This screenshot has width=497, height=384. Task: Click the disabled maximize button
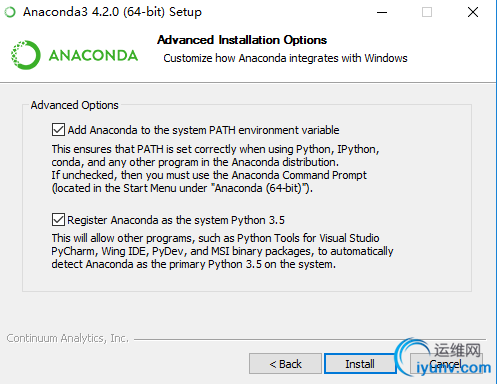pos(427,12)
